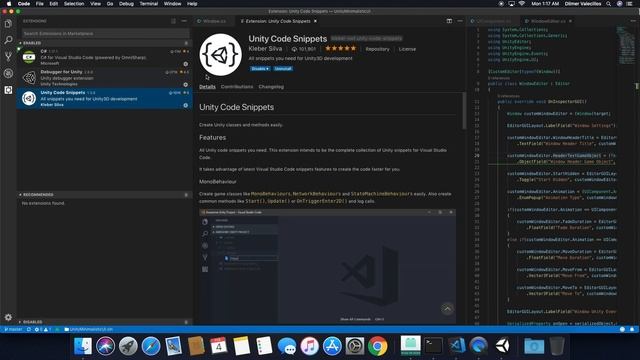The height and width of the screenshot is (360, 640).
Task: Click the extension page vertical scrollbar
Action: (x=464, y=110)
